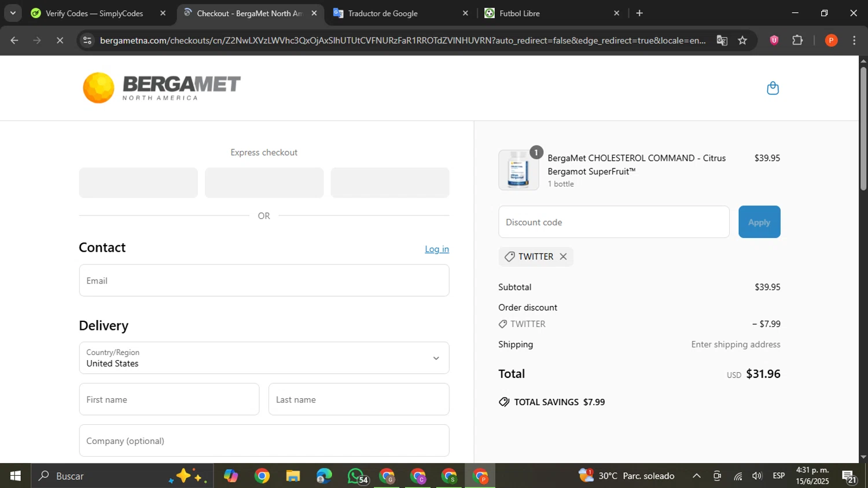
Task: Go forward to the next page
Action: click(x=37, y=41)
